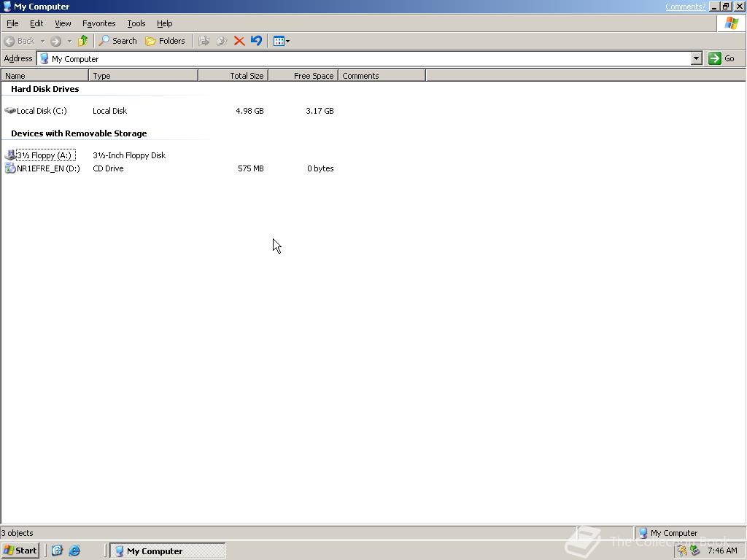Minimize the My Computer window
This screenshot has height=560, width=747.
point(714,7)
